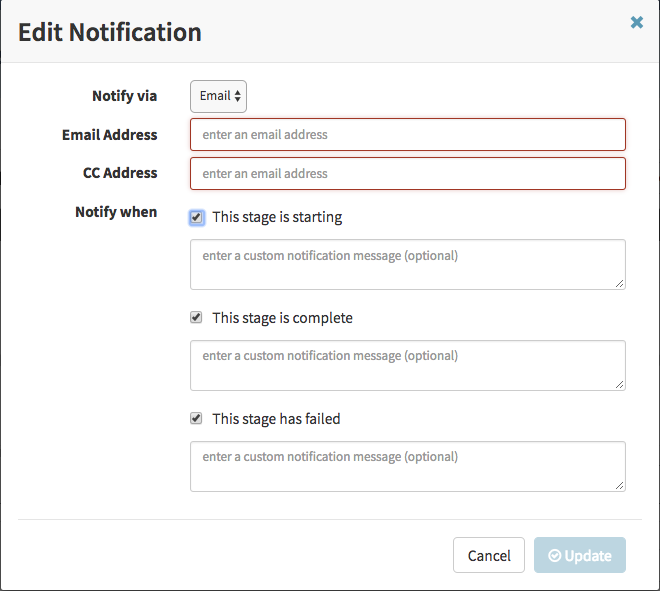Click the Update button
The image size is (660, 591).
[x=580, y=555]
